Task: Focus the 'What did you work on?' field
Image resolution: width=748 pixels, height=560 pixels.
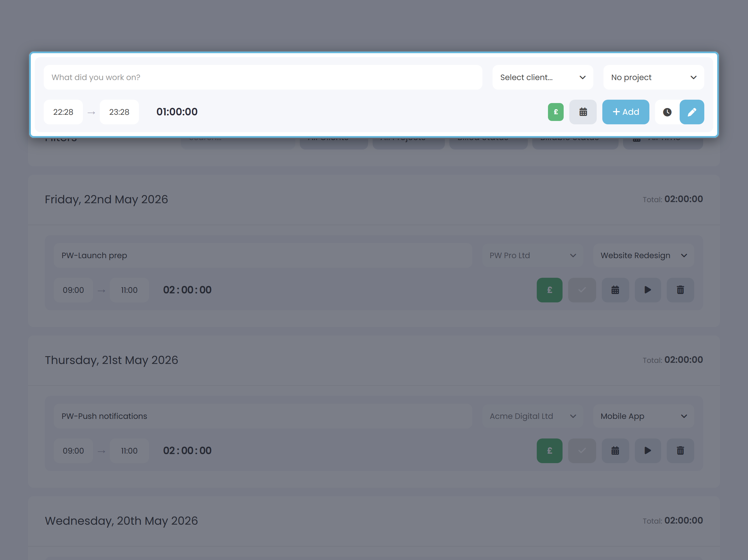Action: pyautogui.click(x=263, y=77)
